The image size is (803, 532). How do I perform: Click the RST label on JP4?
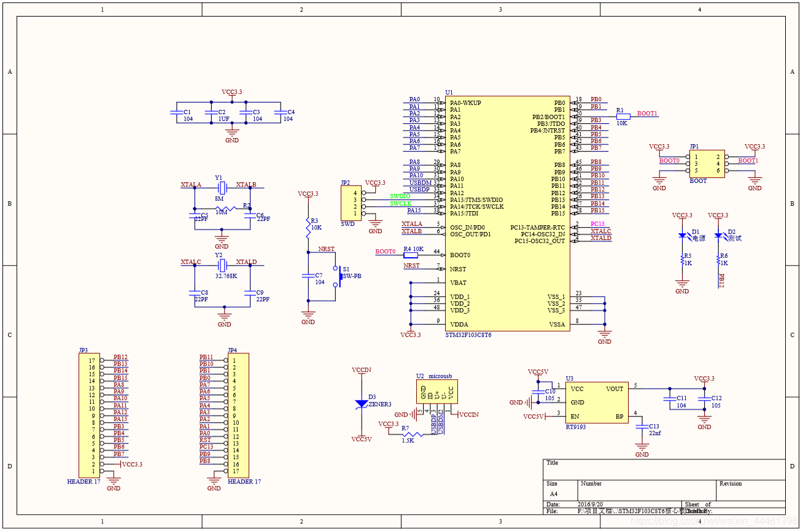[205, 440]
